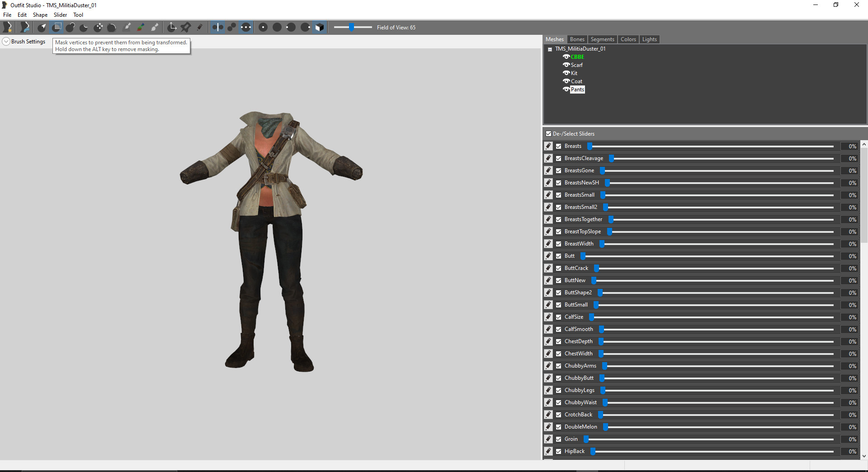Image resolution: width=868 pixels, height=472 pixels.
Task: Select the Mask brush tool
Action: pyautogui.click(x=57, y=28)
